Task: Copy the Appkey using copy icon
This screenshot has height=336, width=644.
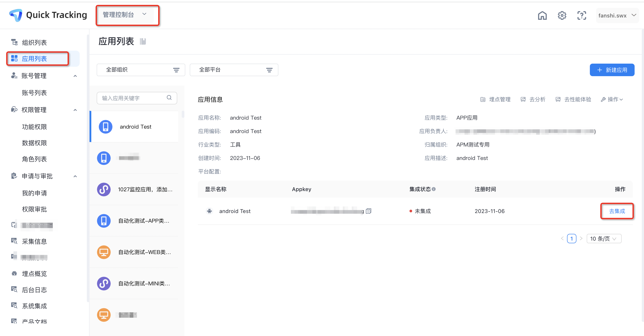Action: (369, 211)
